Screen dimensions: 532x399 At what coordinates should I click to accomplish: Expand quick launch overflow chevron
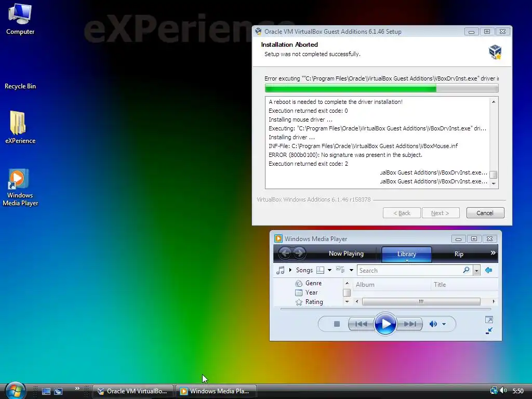77,389
